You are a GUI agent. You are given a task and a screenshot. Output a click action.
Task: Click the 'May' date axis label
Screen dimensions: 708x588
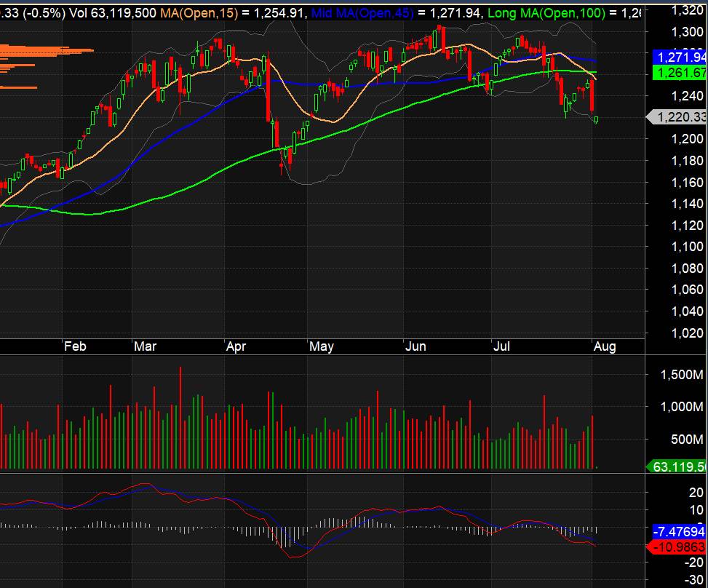pos(322,346)
